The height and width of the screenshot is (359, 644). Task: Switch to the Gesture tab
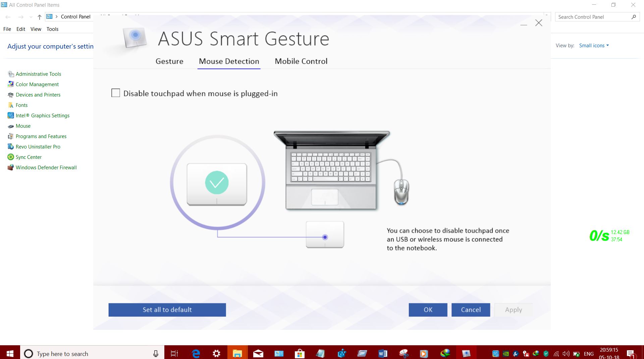(x=169, y=61)
